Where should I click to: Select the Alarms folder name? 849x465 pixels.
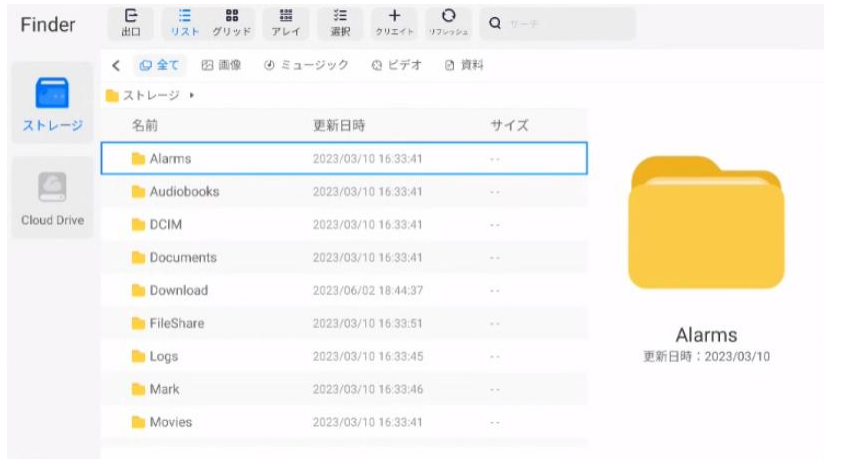point(171,159)
